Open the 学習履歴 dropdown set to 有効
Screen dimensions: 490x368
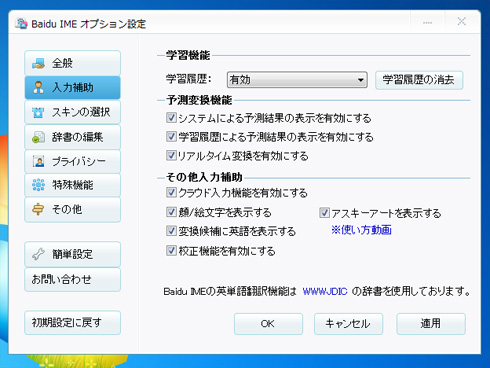(x=297, y=80)
